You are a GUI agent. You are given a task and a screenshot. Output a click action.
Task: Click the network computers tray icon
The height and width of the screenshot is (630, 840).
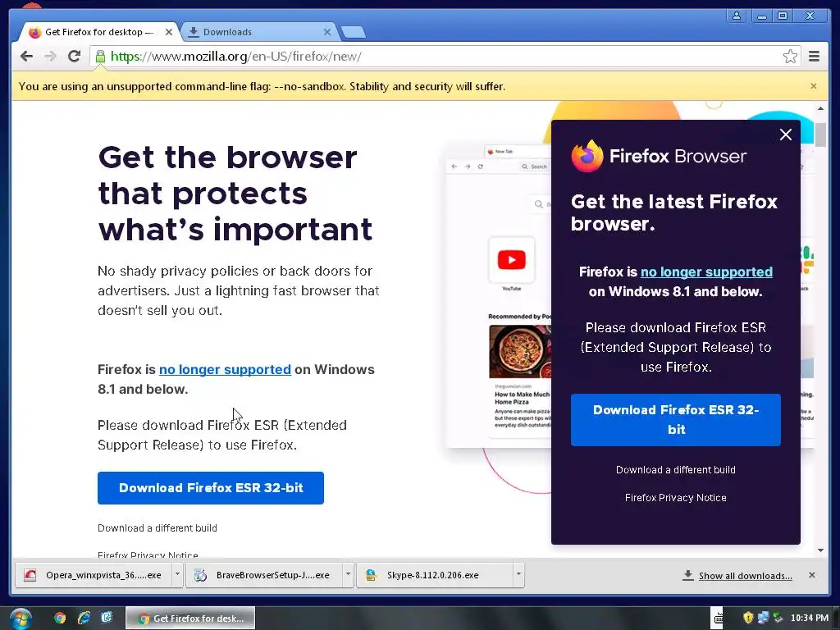click(763, 618)
